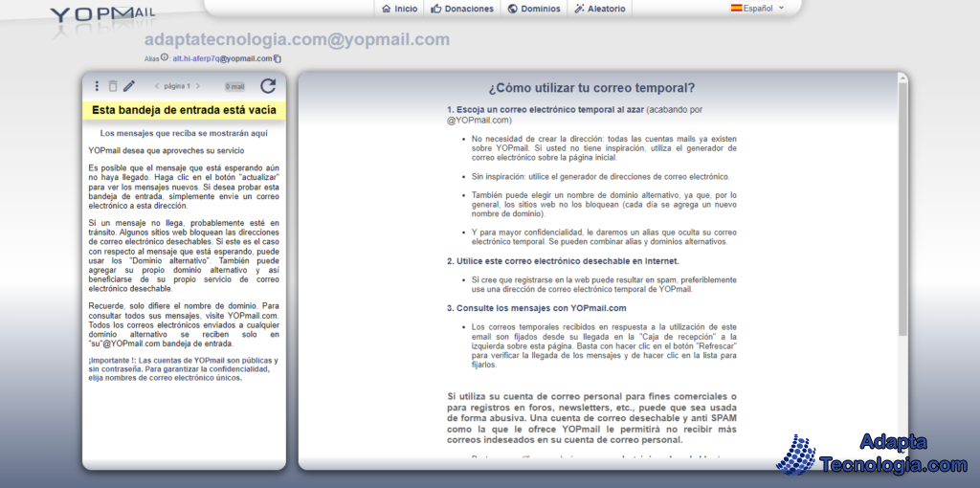Open the three-dot inbox options menu
The width and height of the screenshot is (980, 488).
97,86
